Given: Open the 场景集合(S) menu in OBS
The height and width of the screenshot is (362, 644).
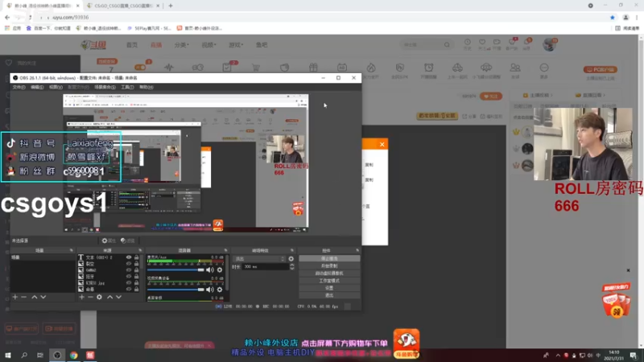Looking at the screenshot, I should (x=105, y=87).
